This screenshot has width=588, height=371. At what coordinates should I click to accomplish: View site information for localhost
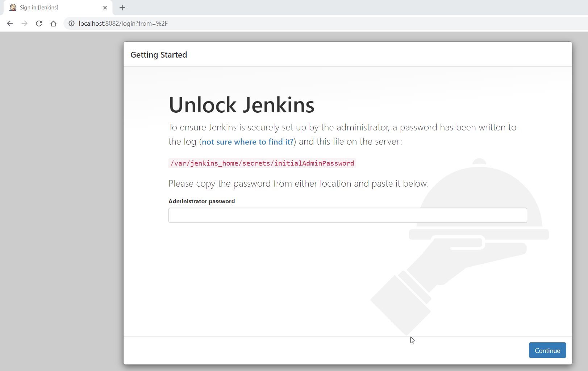point(72,24)
